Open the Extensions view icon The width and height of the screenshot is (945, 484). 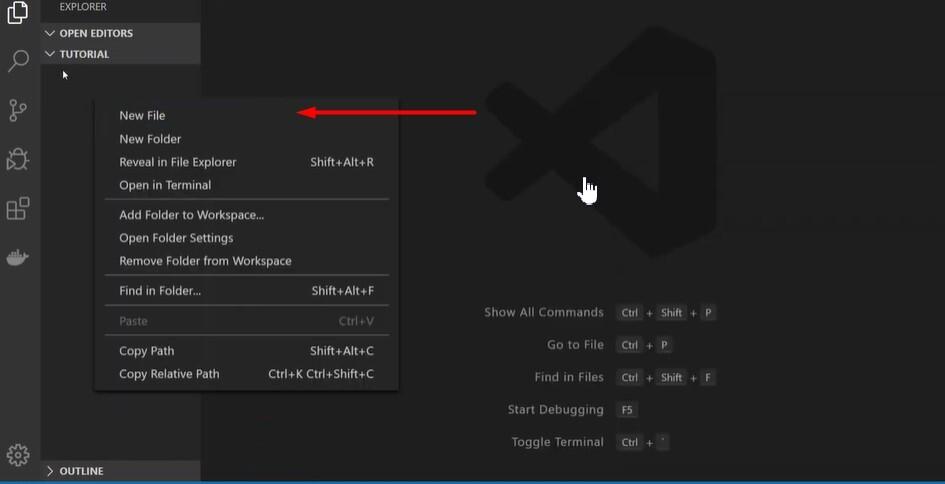[18, 209]
